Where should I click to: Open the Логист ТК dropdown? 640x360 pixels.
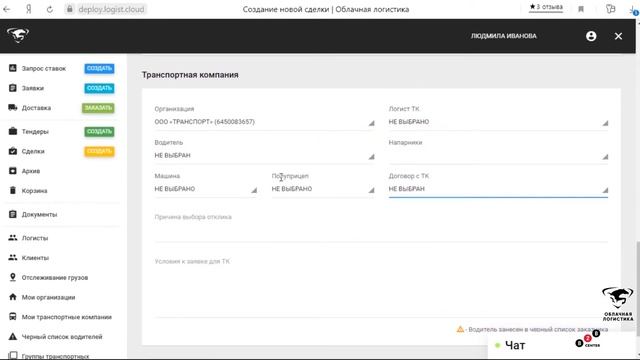(x=498, y=122)
